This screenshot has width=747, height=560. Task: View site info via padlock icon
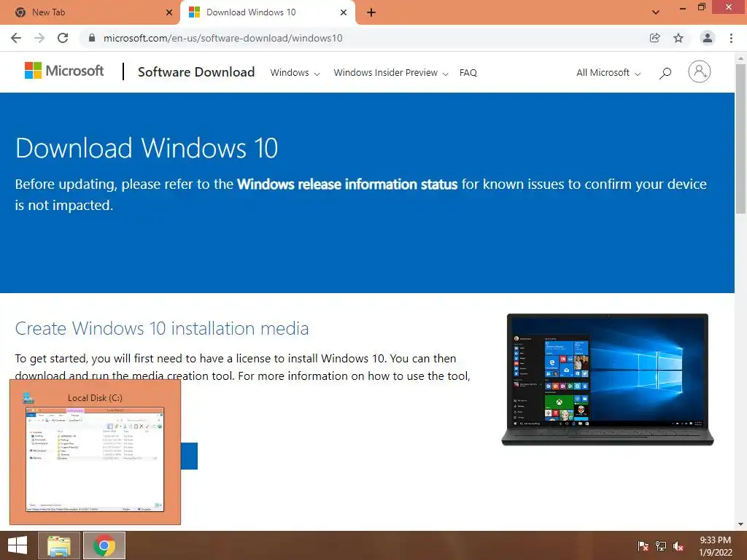92,38
